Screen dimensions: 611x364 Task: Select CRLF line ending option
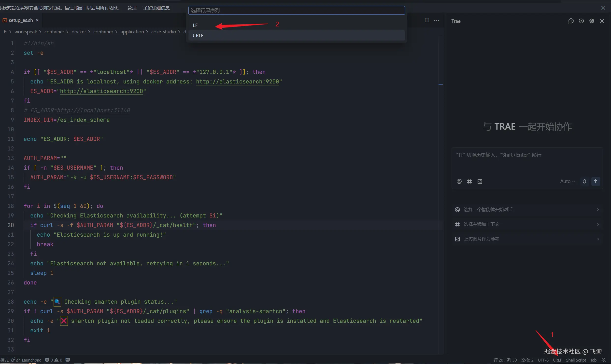(297, 36)
